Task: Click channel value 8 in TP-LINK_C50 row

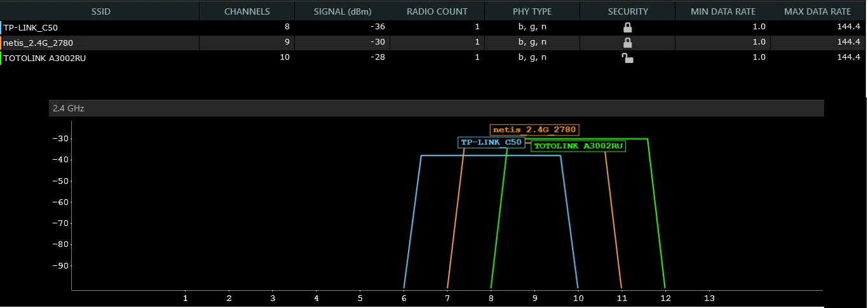Action: coord(288,27)
